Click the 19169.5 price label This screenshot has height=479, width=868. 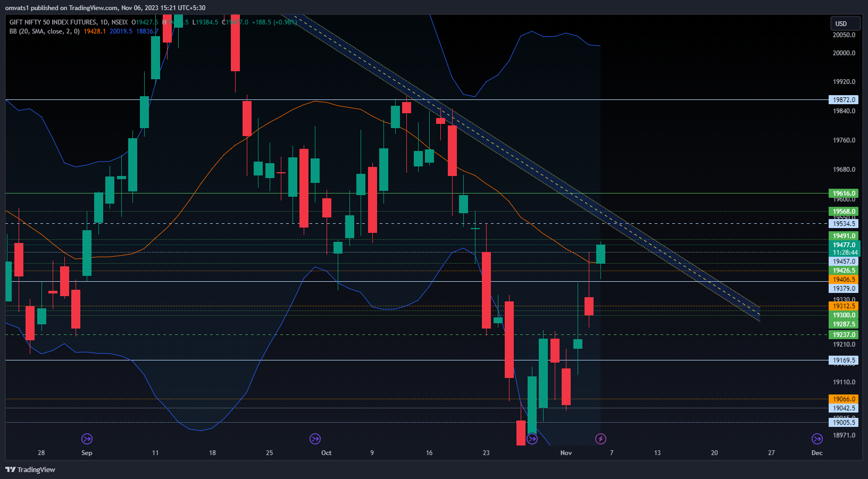844,360
